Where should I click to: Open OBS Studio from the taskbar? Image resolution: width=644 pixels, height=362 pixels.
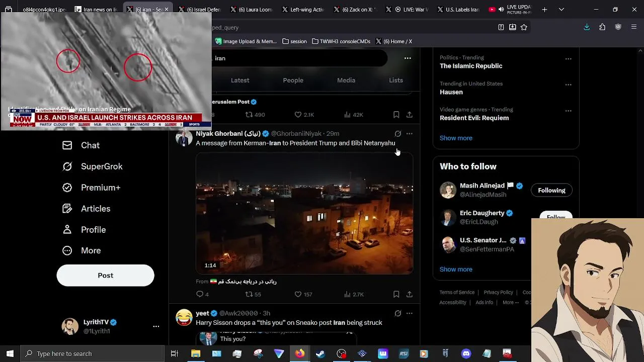[342, 353]
